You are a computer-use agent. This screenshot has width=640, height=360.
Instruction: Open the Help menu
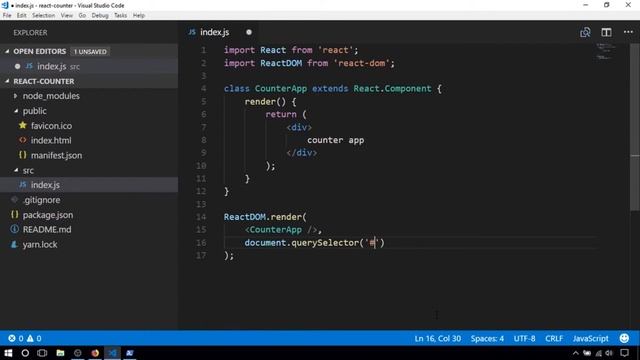tap(139, 15)
